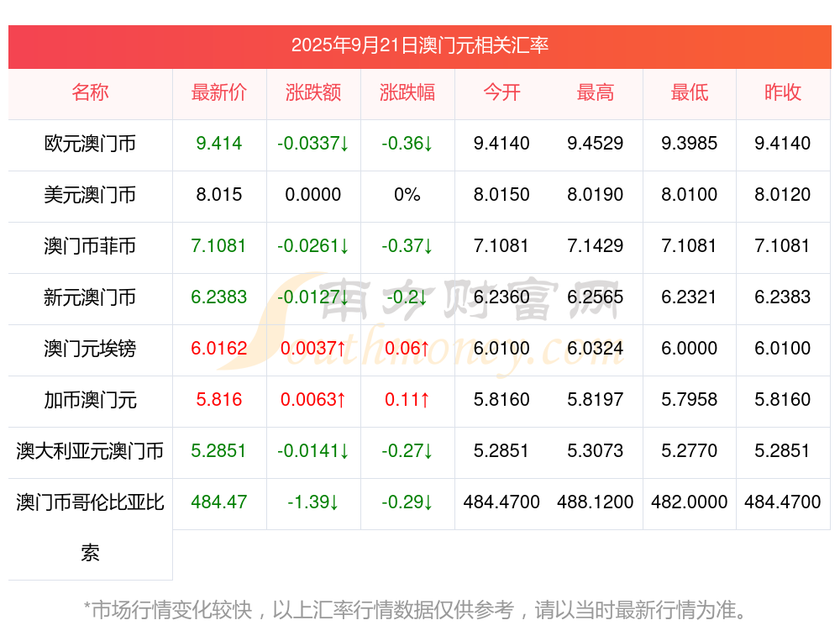840x636 pixels.
Task: Select the 名称 column header
Action: click(x=90, y=92)
